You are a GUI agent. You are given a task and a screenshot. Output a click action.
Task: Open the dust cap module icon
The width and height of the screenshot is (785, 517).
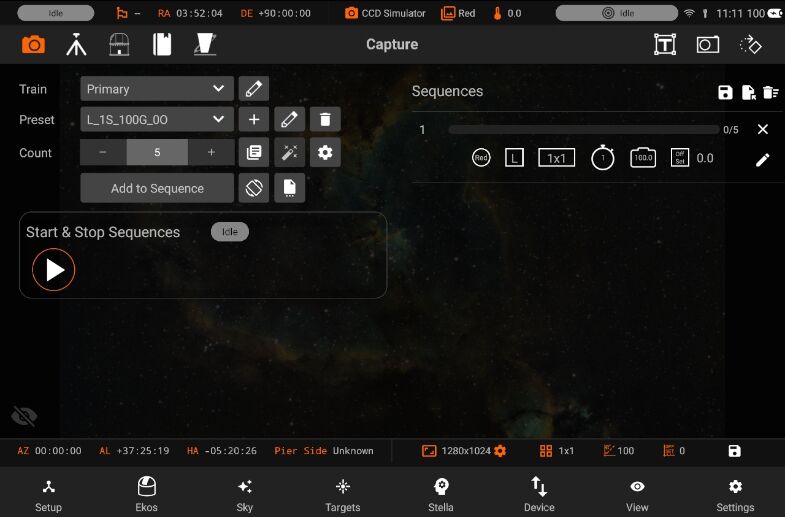(x=162, y=45)
